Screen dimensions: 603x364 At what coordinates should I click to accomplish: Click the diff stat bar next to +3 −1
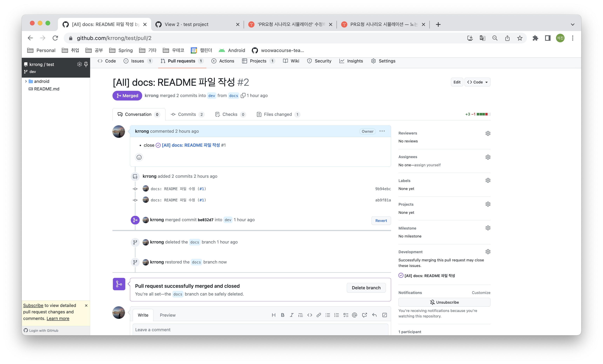coord(483,114)
